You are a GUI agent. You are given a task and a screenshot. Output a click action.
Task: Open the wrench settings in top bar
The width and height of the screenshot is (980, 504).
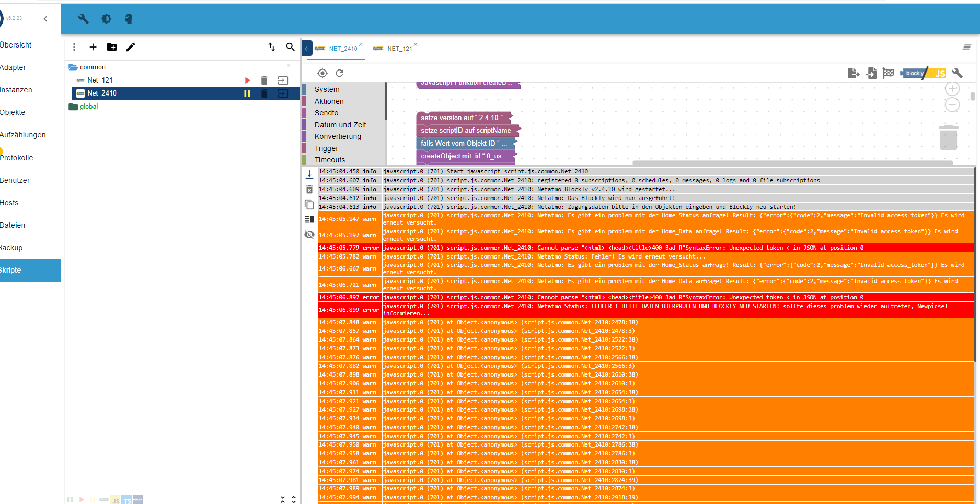click(x=83, y=19)
